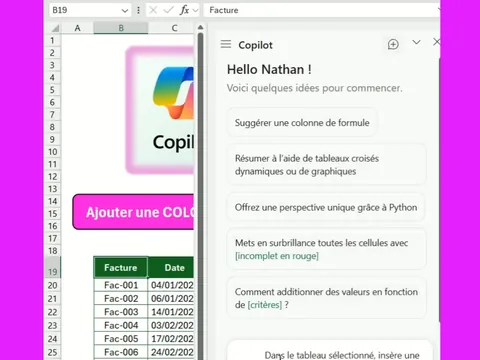Select date cell 06/01/202

point(171,298)
